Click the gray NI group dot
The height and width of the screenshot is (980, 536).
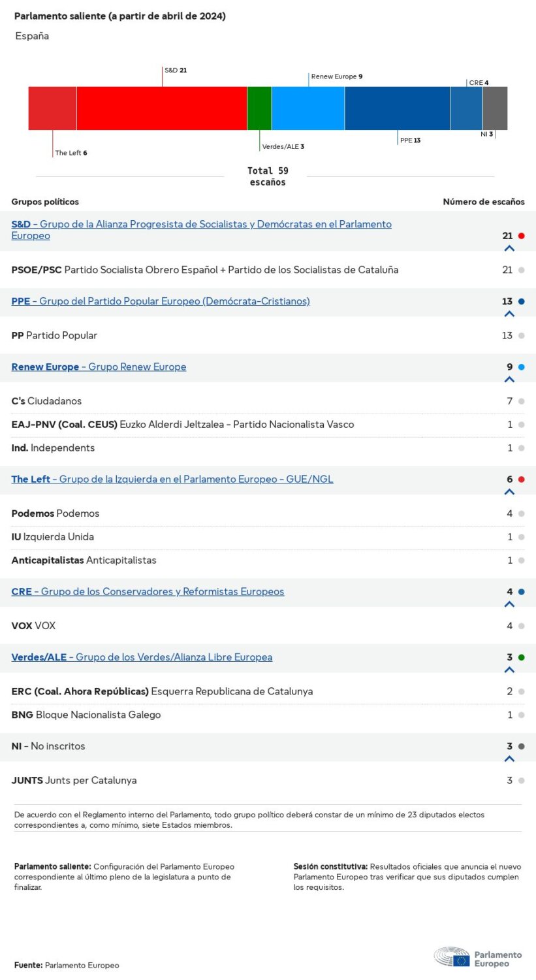[522, 746]
